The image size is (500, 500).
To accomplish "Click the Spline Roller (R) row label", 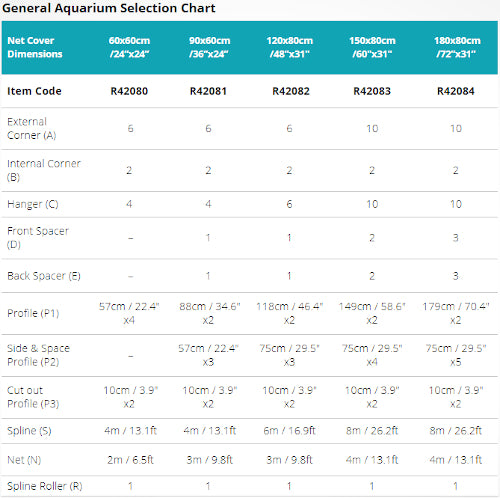I will tap(45, 486).
